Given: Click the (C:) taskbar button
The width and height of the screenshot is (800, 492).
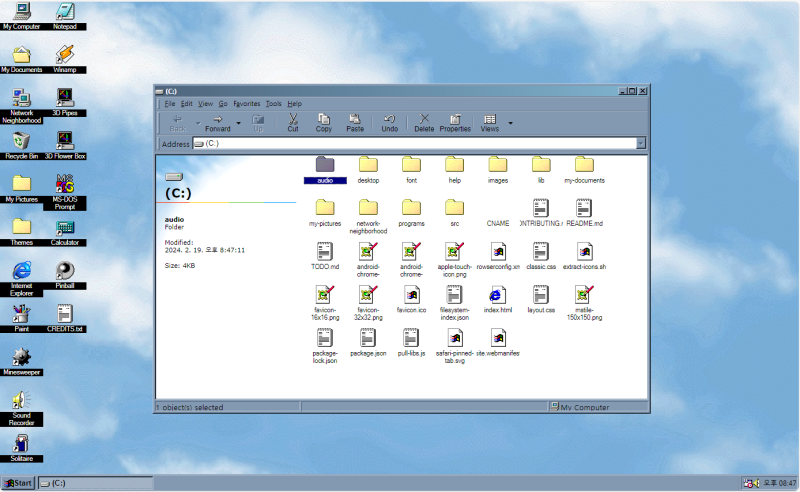Looking at the screenshot, I should 95,483.
